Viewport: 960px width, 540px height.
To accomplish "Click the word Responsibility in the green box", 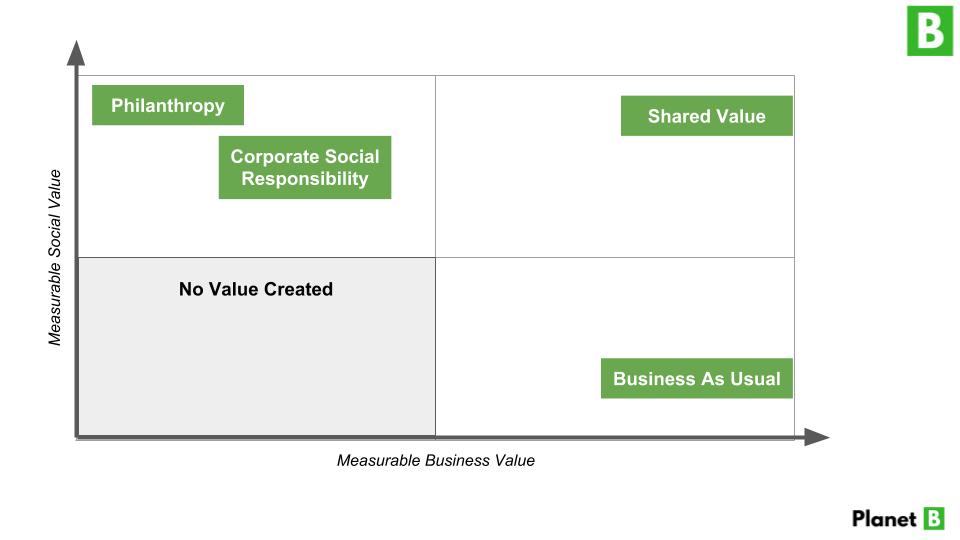I will point(305,180).
